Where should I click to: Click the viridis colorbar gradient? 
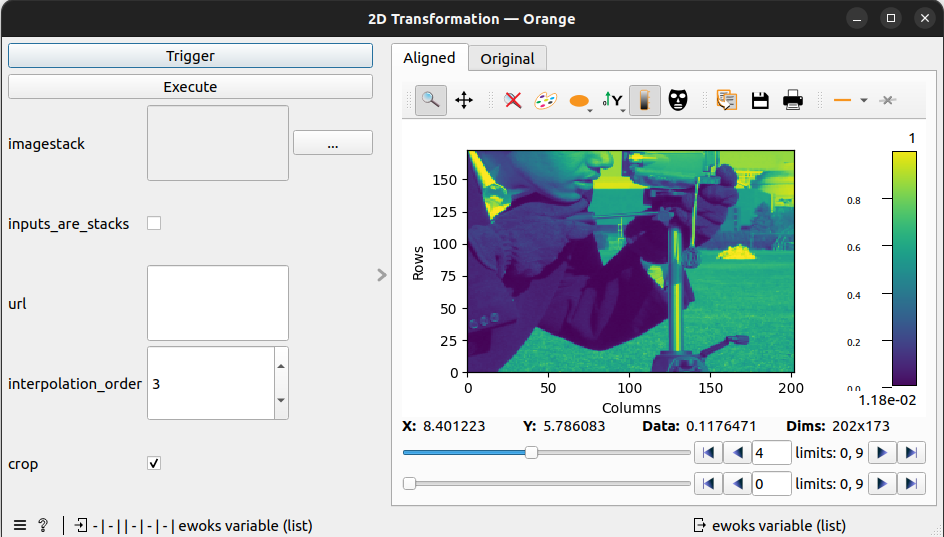[x=904, y=268]
